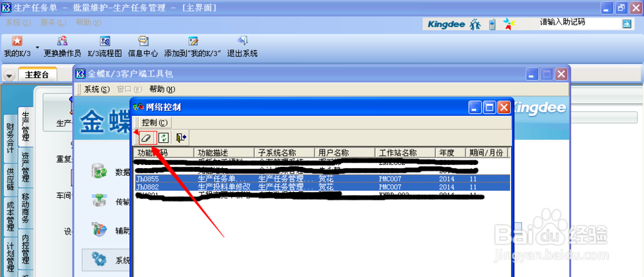
Task: Click the exit door icon in 网络控制 toolbar
Action: pyautogui.click(x=181, y=138)
